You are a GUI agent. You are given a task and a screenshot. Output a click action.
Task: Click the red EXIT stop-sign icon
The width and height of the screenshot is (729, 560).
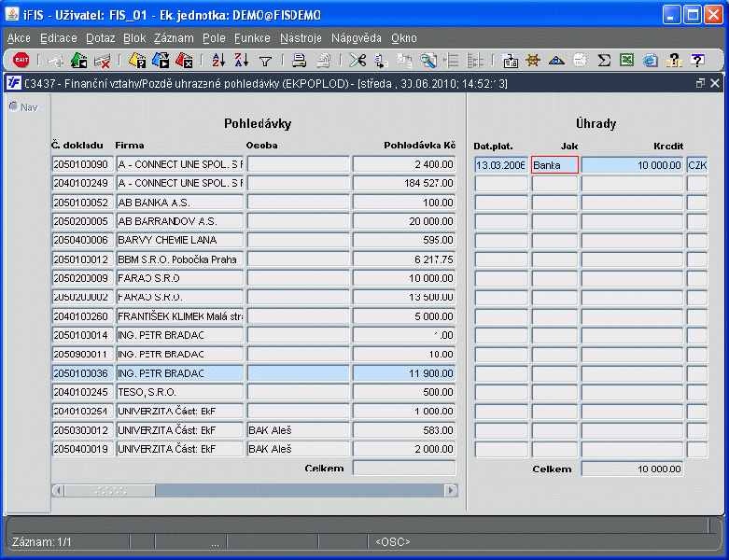click(x=21, y=61)
